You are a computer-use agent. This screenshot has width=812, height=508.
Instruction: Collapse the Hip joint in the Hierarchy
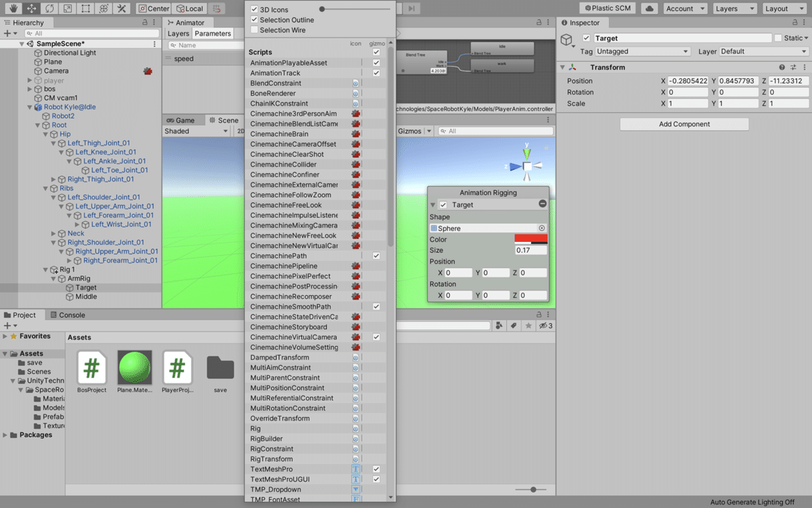47,133
